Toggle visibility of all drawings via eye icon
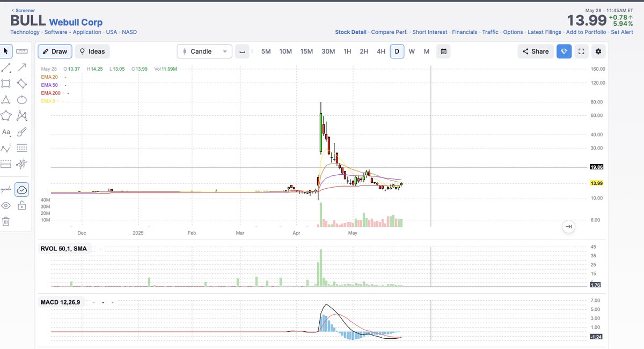This screenshot has height=349, width=644. point(6,205)
